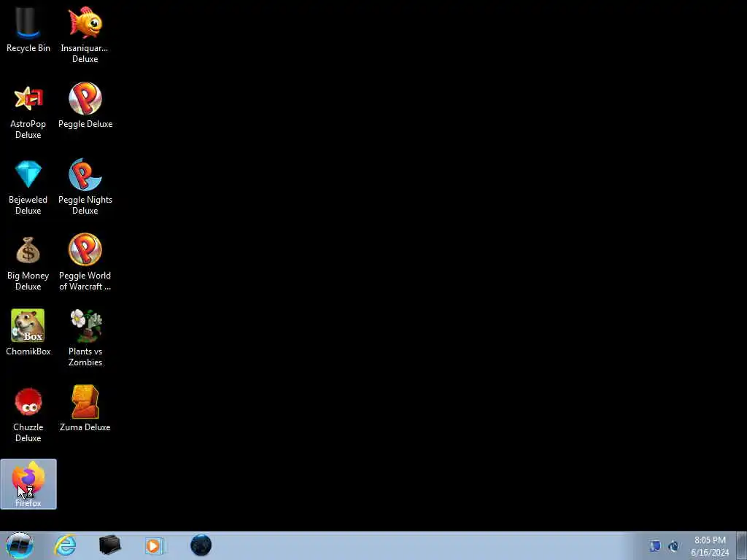Open the Recycle Bin desktop icon
747x560 pixels.
[28, 28]
